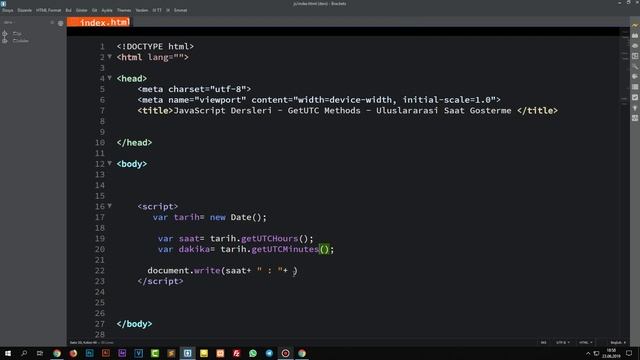Open Firefox from the taskbar

click(x=73, y=353)
